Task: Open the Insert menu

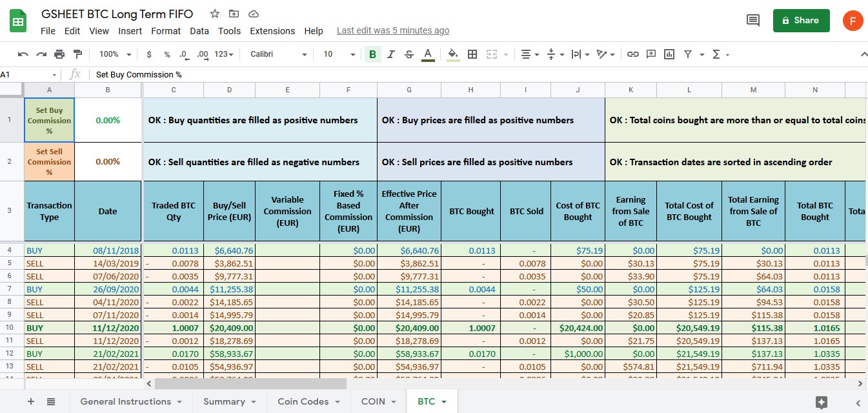Action: pos(130,31)
